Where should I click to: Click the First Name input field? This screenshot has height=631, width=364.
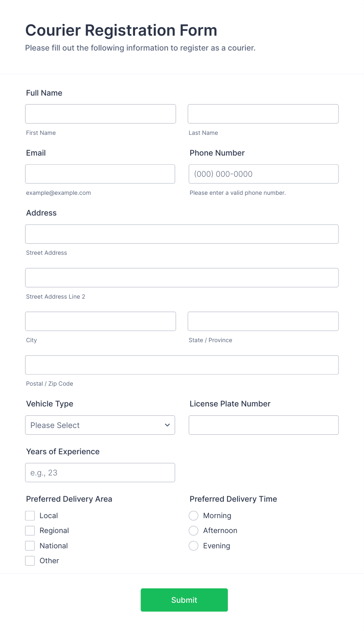[x=100, y=114]
